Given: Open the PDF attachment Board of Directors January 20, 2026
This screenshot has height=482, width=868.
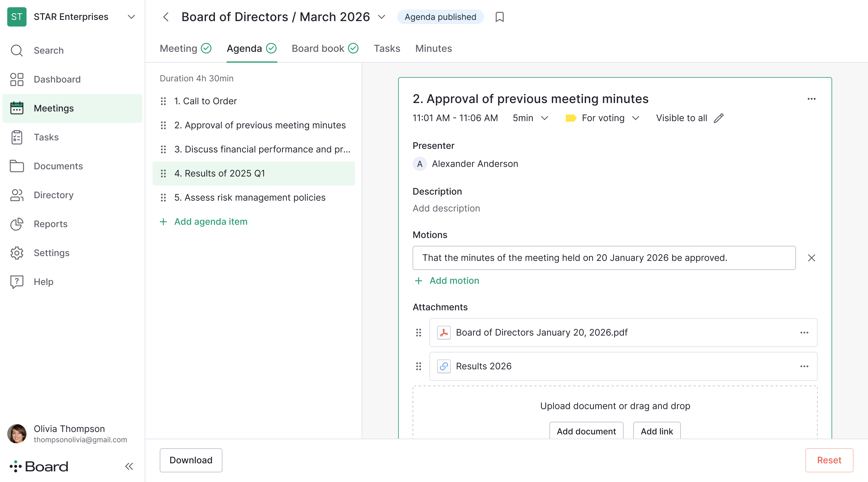Looking at the screenshot, I should click(541, 333).
